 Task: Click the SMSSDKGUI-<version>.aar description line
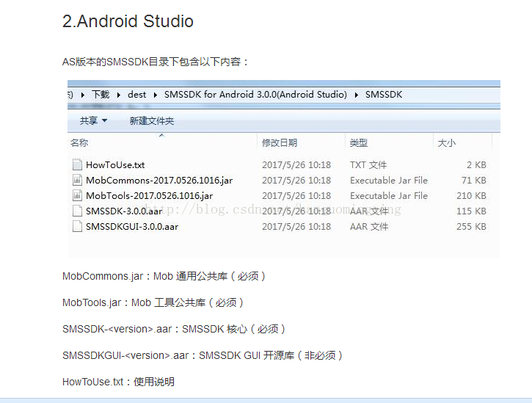pyautogui.click(x=203, y=355)
